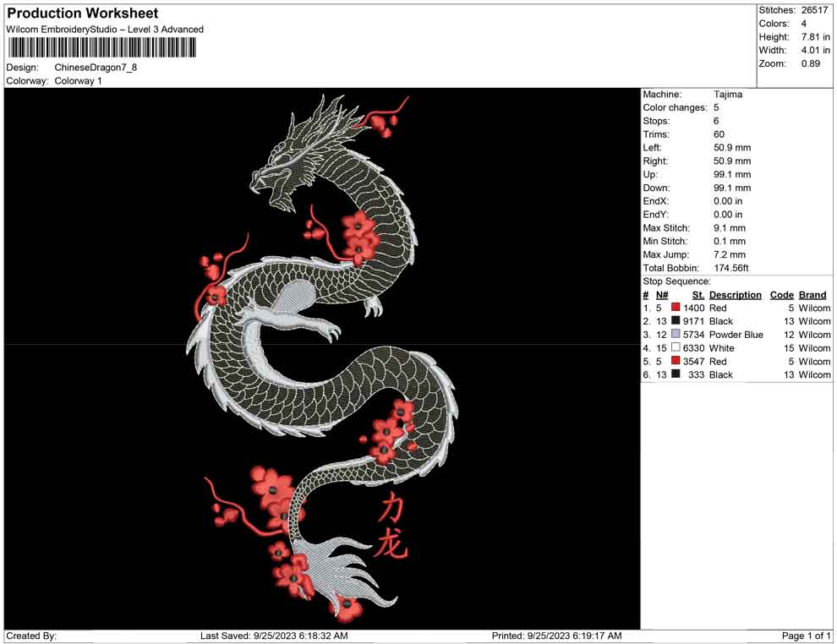Image resolution: width=837 pixels, height=644 pixels.
Task: Click the Black 9171 color chip
Action: [x=674, y=321]
